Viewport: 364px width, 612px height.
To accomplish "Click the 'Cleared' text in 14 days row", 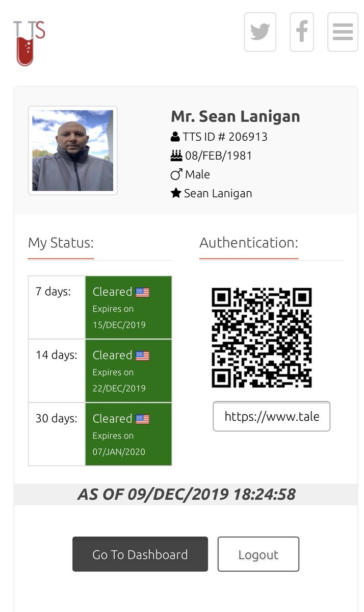I will click(x=112, y=355).
